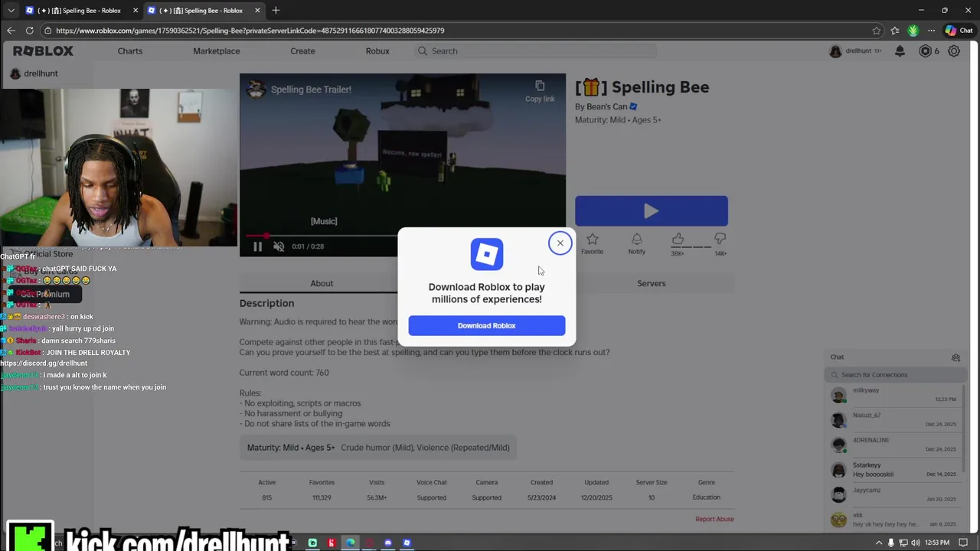Viewport: 980px width, 551px height.
Task: Click the taskbar volume icon
Action: pyautogui.click(x=915, y=543)
